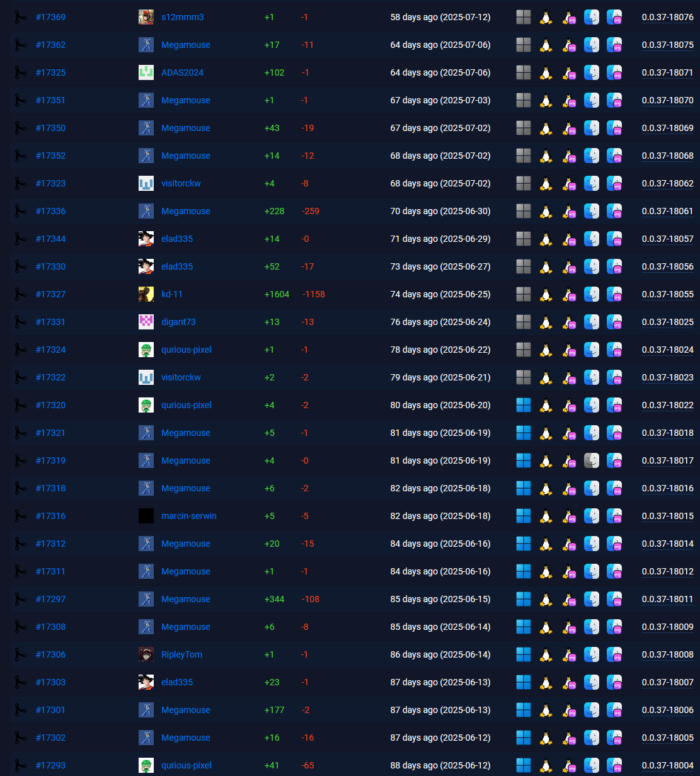Click the ADAS2024 avatar thumbnail

click(146, 72)
